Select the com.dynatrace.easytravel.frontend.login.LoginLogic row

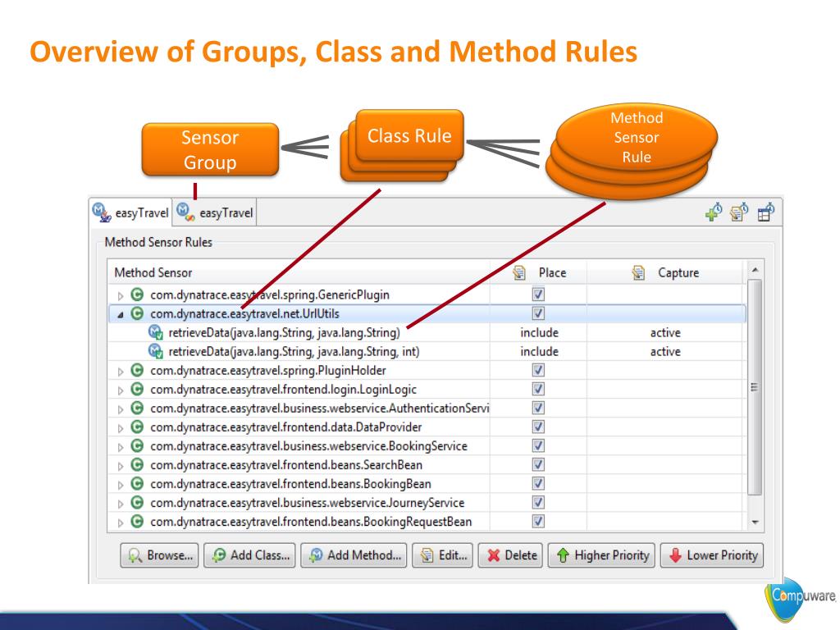coord(427,389)
